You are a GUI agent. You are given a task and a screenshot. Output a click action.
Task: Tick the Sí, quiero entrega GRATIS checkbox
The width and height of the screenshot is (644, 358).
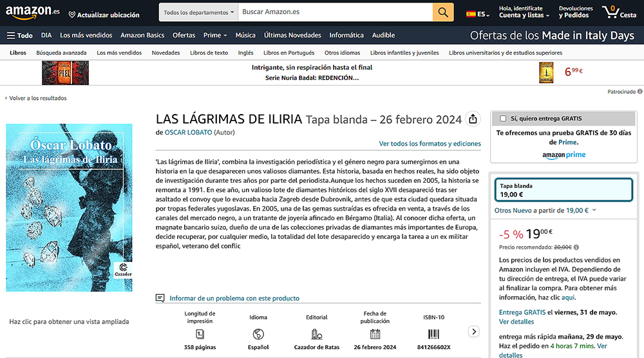click(503, 118)
